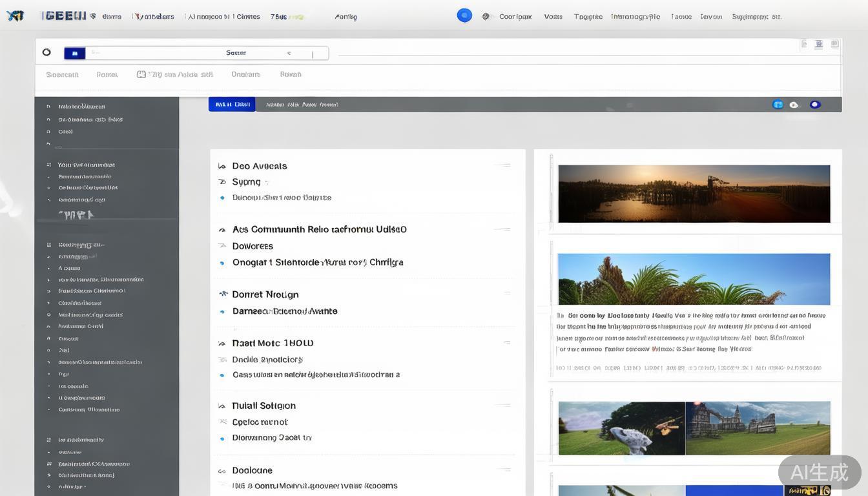Click the blue circle icon in top bar

point(464,15)
